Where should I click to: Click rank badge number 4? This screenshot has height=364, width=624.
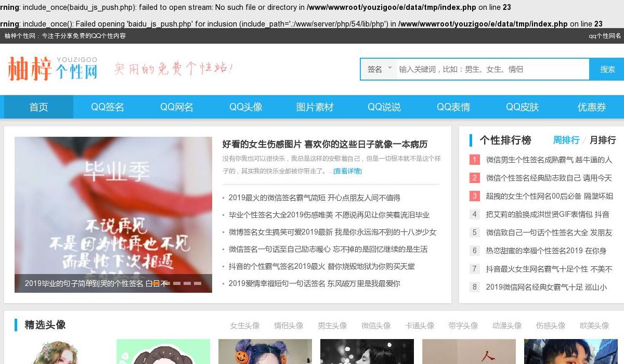[x=474, y=214]
